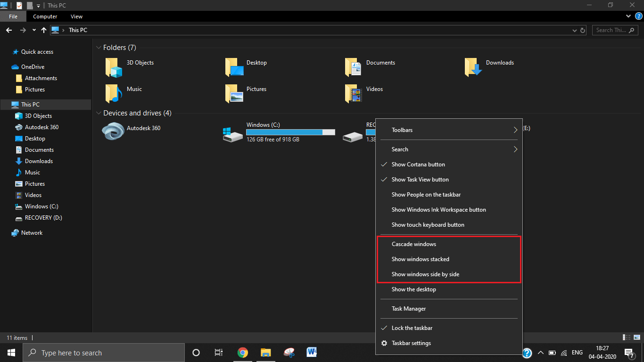Viewport: 644px width, 362px height.
Task: Toggle Show Task View button option
Action: pos(420,180)
